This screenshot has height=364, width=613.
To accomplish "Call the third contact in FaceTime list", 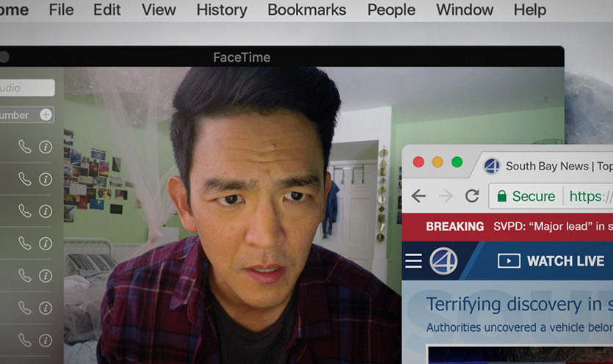I will click(25, 211).
